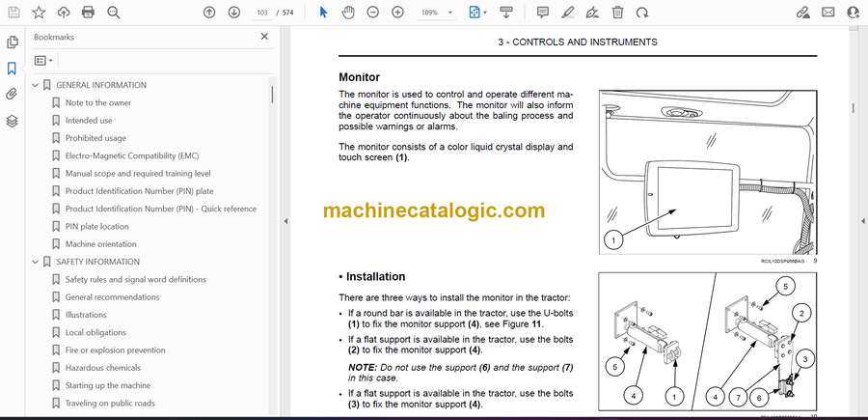
Task: Open 'Product Identification Number (PIN) plate' bookmark
Action: click(x=140, y=191)
